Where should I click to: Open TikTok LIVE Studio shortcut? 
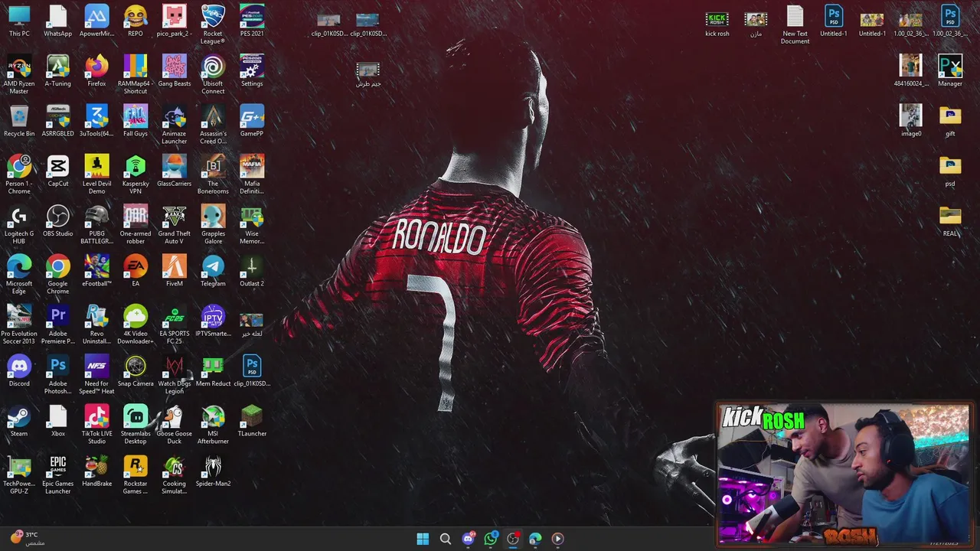pyautogui.click(x=96, y=425)
